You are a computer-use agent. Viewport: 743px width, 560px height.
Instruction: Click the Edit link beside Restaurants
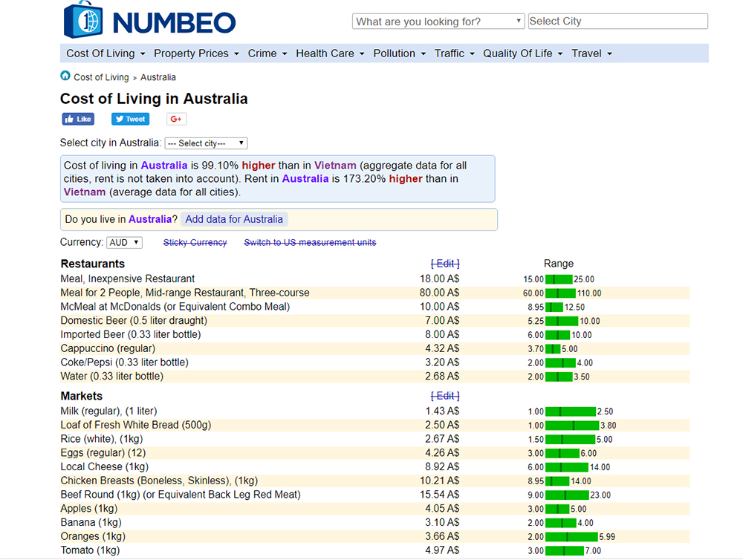[445, 264]
